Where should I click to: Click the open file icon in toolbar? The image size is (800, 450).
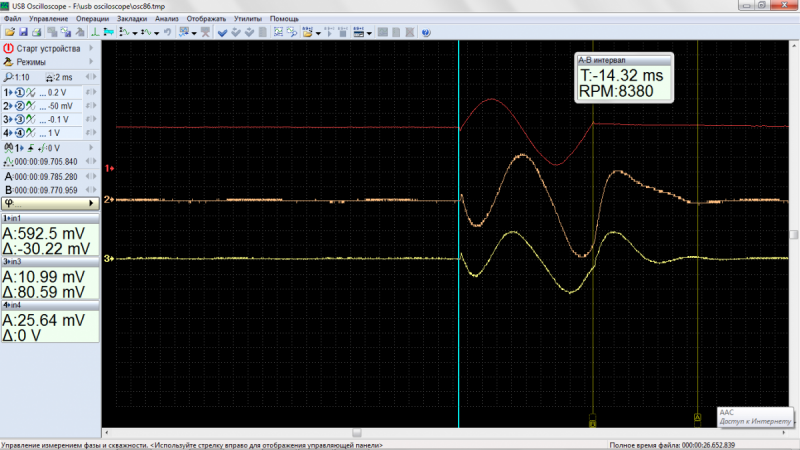[9, 32]
